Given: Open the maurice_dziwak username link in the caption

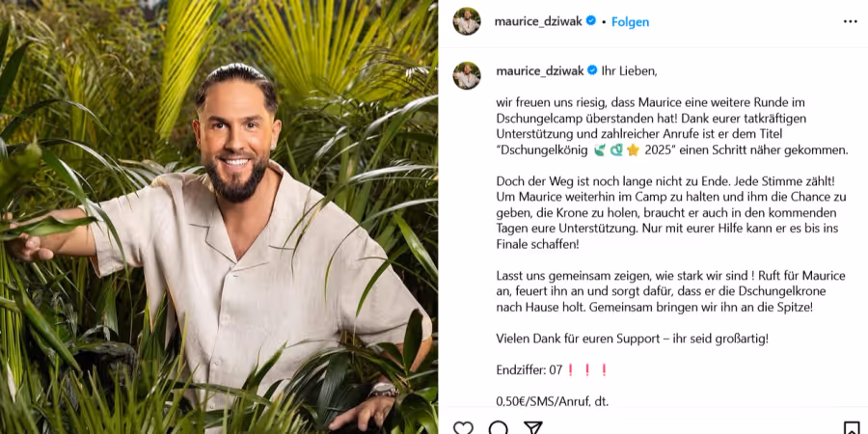Looking at the screenshot, I should (x=540, y=70).
